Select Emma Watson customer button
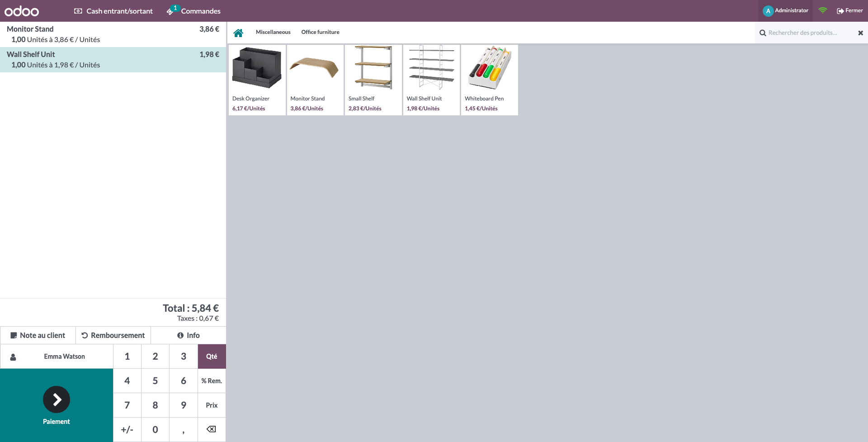Screen dimensions: 868x442 click(57, 356)
